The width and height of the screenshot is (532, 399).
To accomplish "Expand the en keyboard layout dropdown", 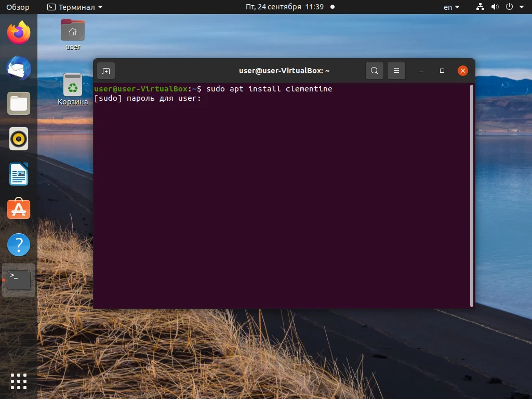I will click(451, 7).
